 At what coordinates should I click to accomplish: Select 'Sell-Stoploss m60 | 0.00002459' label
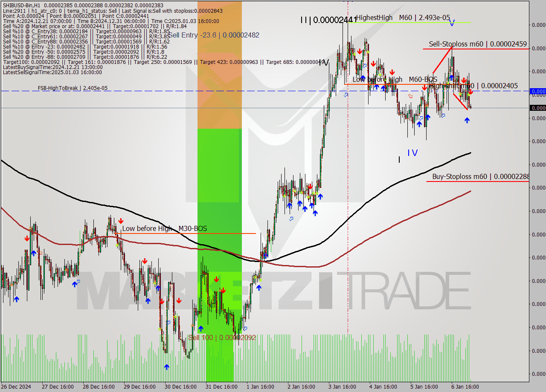tap(478, 44)
